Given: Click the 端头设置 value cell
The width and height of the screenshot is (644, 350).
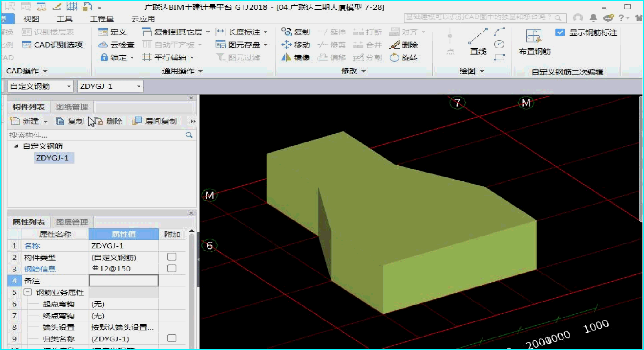Looking at the screenshot, I should point(124,327).
